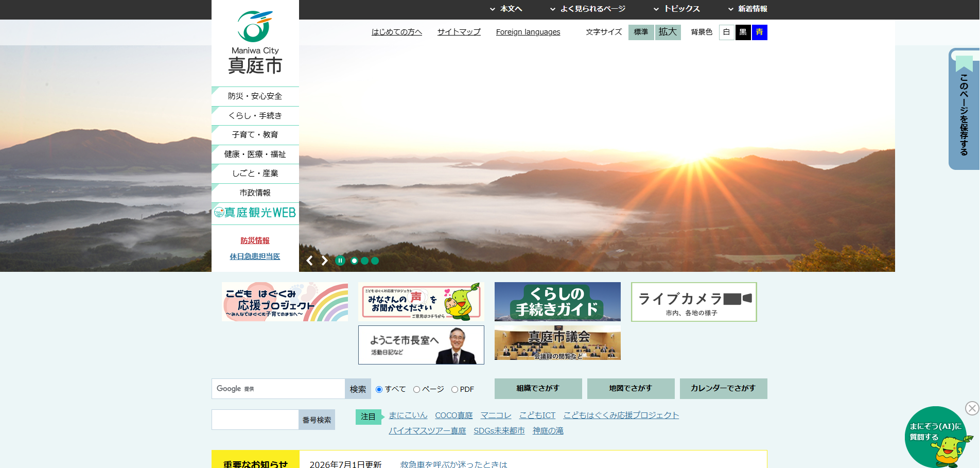Image resolution: width=980 pixels, height=468 pixels.
Task: Open the 神庭の滝 link
Action: [548, 431]
